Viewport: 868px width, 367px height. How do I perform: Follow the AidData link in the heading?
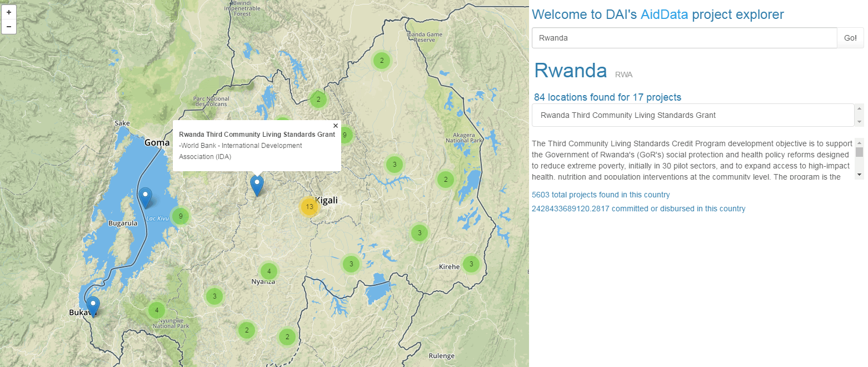point(664,14)
